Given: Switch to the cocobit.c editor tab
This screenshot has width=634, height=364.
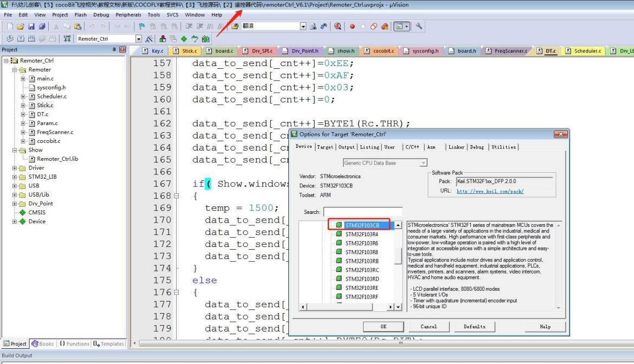Looking at the screenshot, I should point(379,51).
